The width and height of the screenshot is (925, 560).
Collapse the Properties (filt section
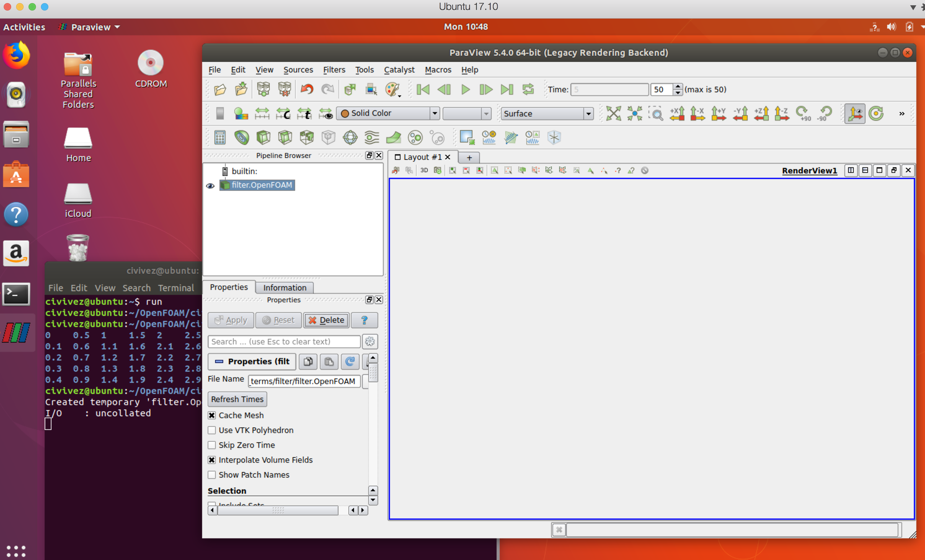coord(252,361)
